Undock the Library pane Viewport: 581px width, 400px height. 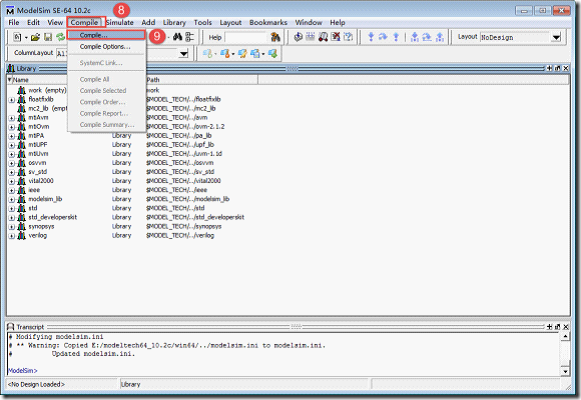pyautogui.click(x=557, y=68)
